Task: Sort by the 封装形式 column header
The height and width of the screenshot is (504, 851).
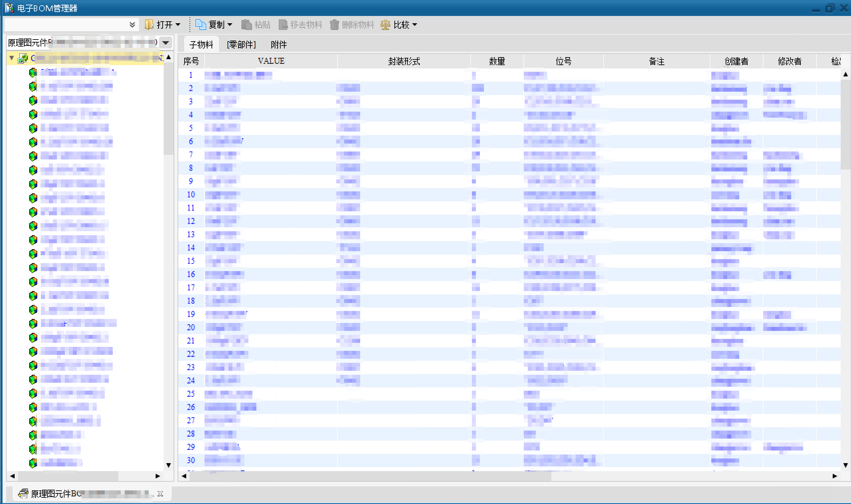Action: 404,61
